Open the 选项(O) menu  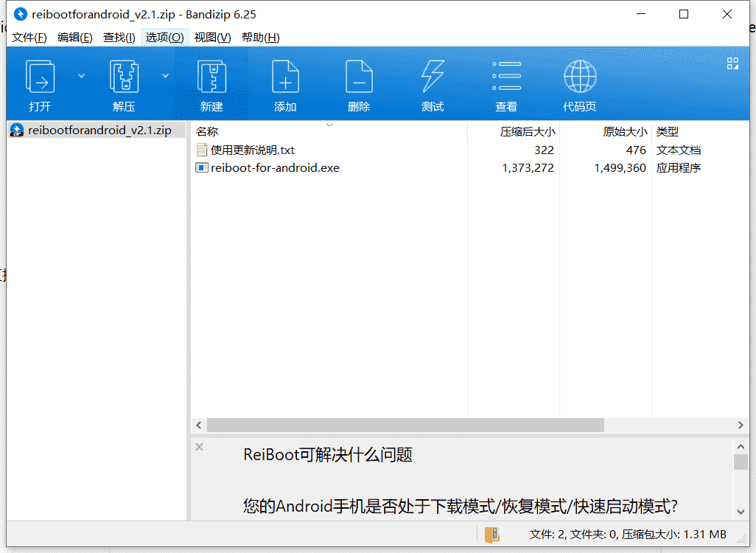click(164, 38)
